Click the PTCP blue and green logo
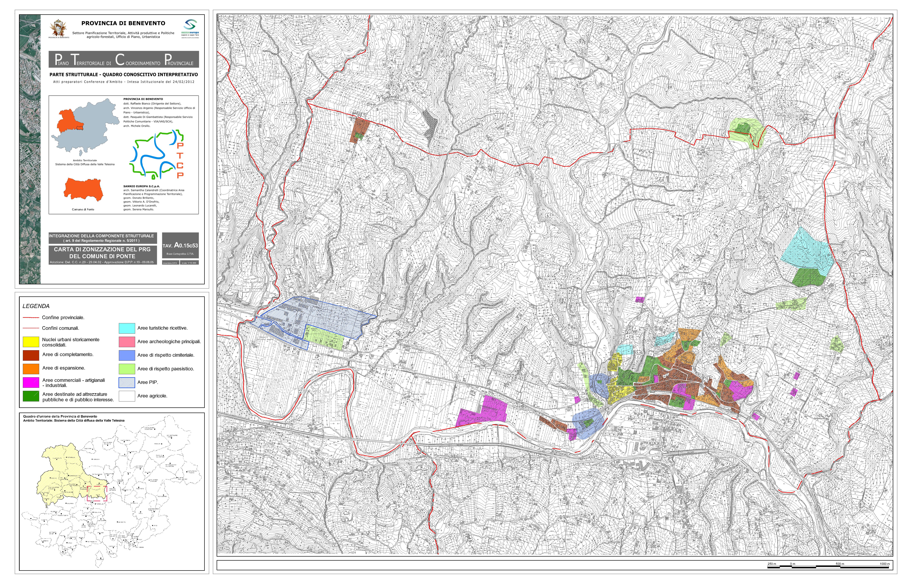 click(x=157, y=154)
